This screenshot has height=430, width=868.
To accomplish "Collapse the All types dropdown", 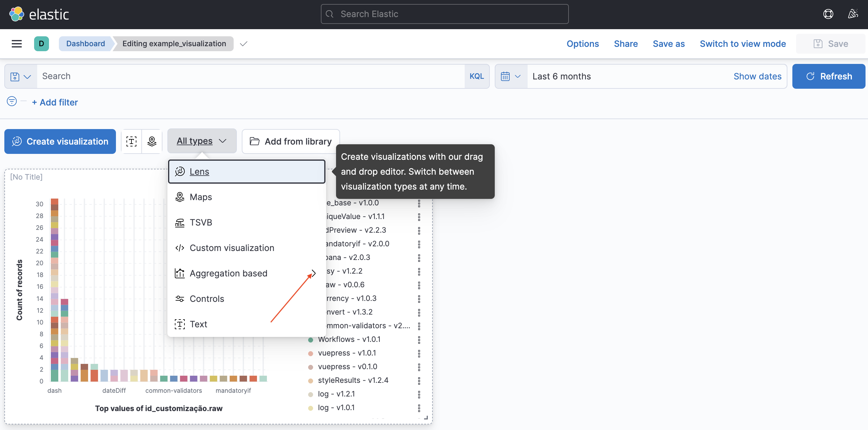I will pyautogui.click(x=202, y=141).
